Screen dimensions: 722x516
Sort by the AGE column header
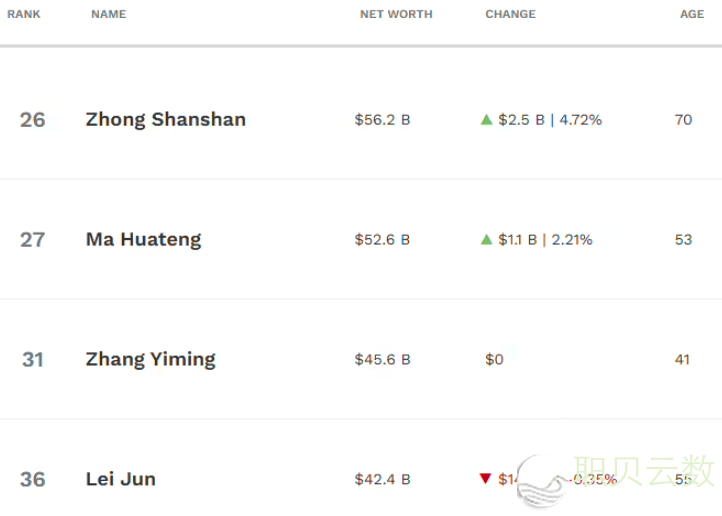click(692, 14)
